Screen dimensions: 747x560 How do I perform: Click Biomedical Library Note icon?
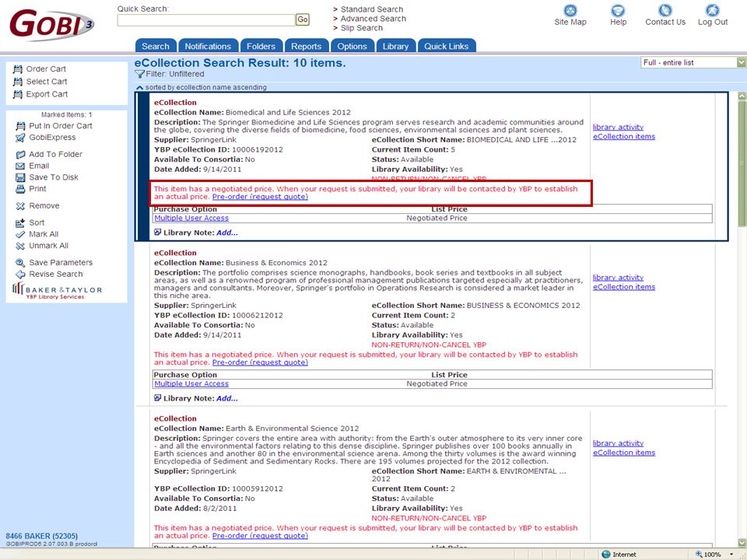[x=158, y=233]
